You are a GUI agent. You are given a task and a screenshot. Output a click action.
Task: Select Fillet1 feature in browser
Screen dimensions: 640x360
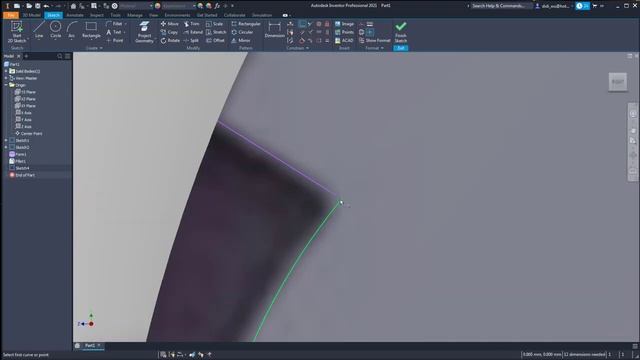click(x=18, y=161)
